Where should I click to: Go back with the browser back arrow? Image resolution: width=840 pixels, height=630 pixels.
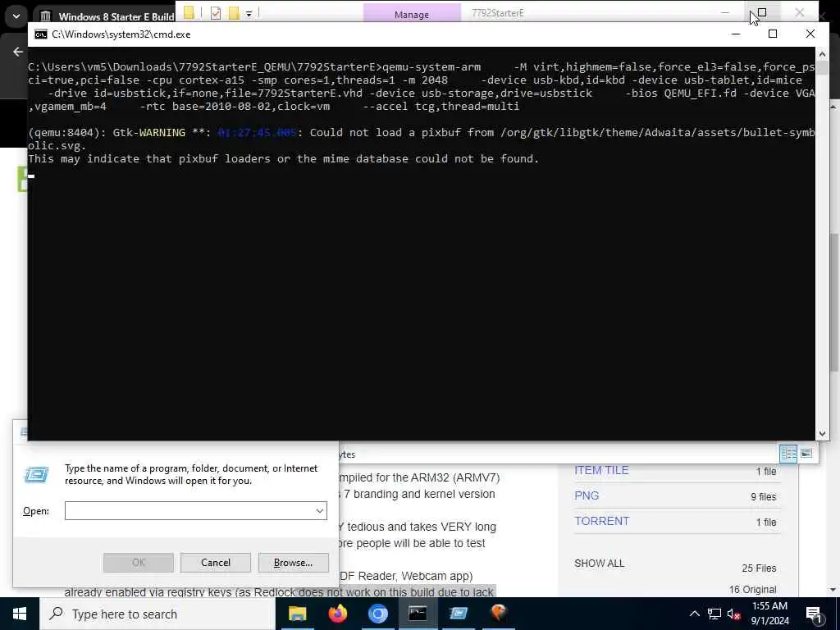click(x=18, y=52)
